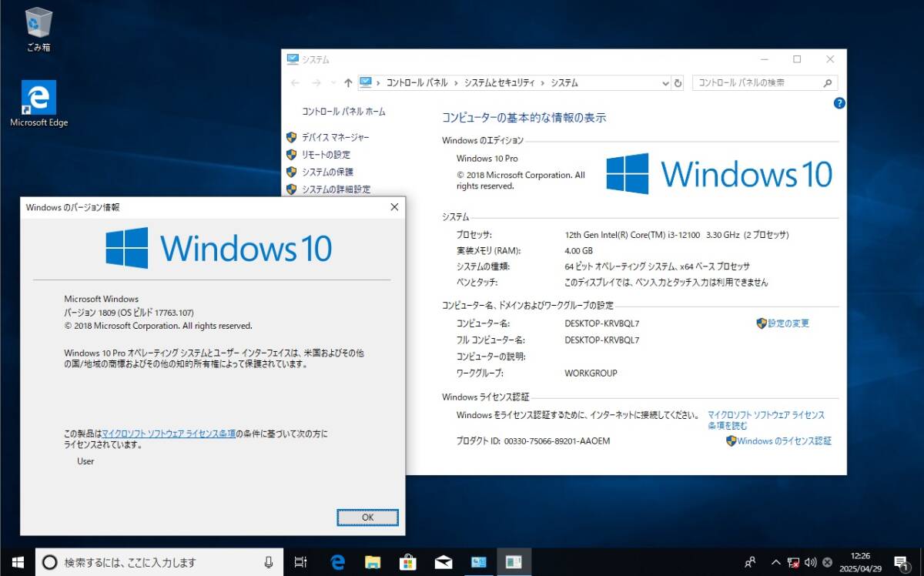Select the Microsoft Edge desktop shortcut
Viewport: 924px width, 576px height.
(x=38, y=104)
